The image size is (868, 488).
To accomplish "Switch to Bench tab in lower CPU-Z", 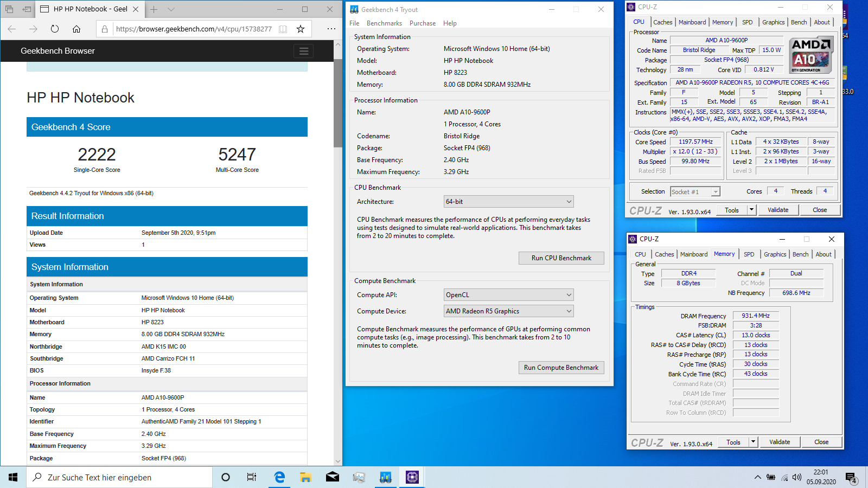I will 800,254.
